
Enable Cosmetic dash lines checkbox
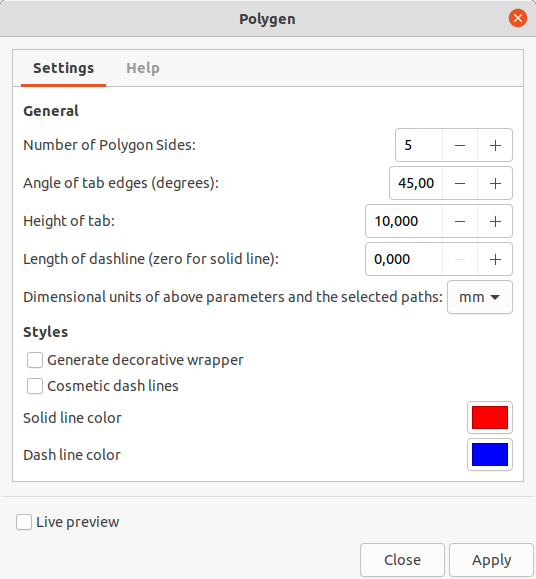click(35, 386)
